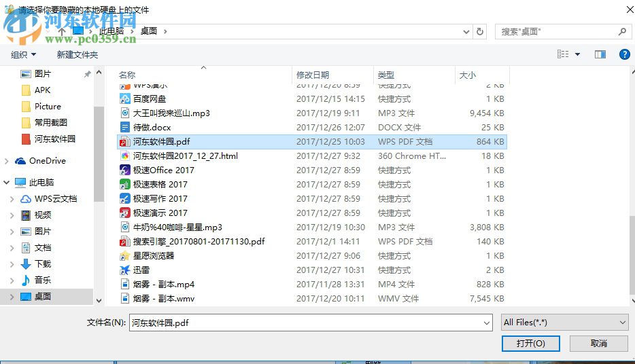Image resolution: width=635 pixels, height=364 pixels.
Task: Click the change view icon
Action: click(563, 54)
